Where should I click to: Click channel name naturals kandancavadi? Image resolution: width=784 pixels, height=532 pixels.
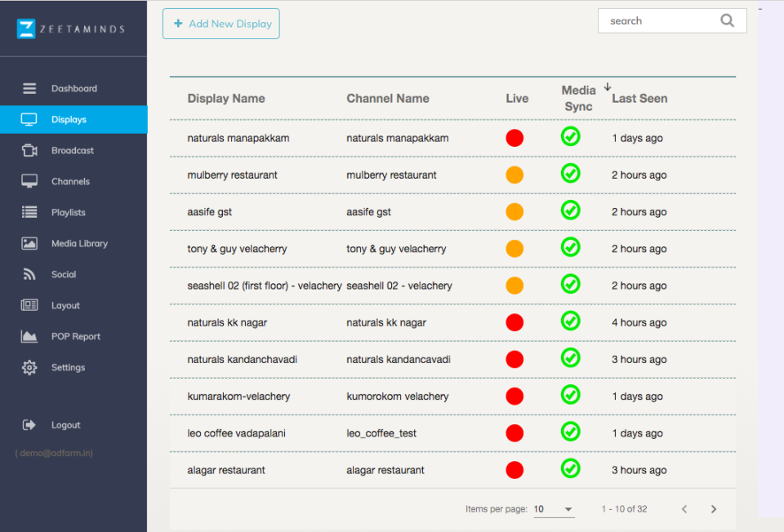[x=399, y=360]
